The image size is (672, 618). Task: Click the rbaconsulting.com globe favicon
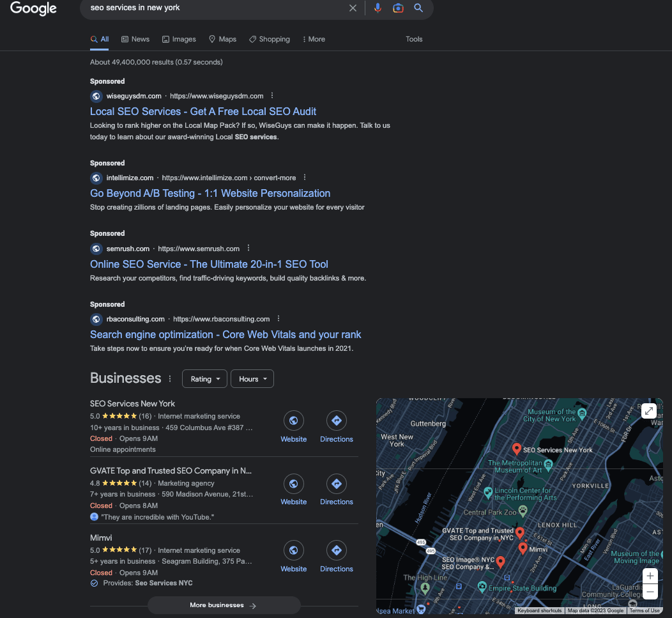tap(96, 319)
